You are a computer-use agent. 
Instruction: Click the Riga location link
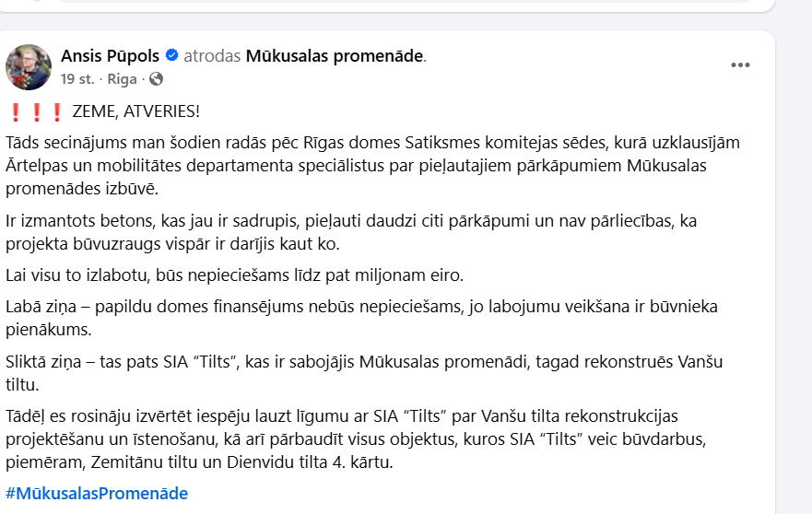pyautogui.click(x=123, y=79)
